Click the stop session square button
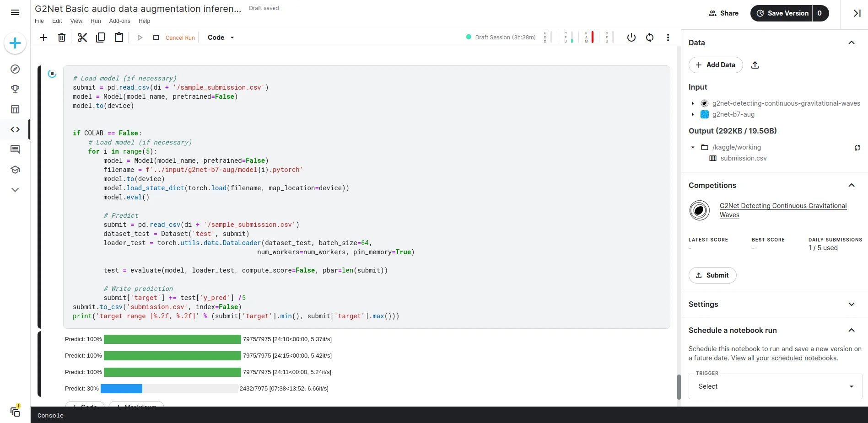Viewport: 868px width, 423px height. [x=156, y=37]
